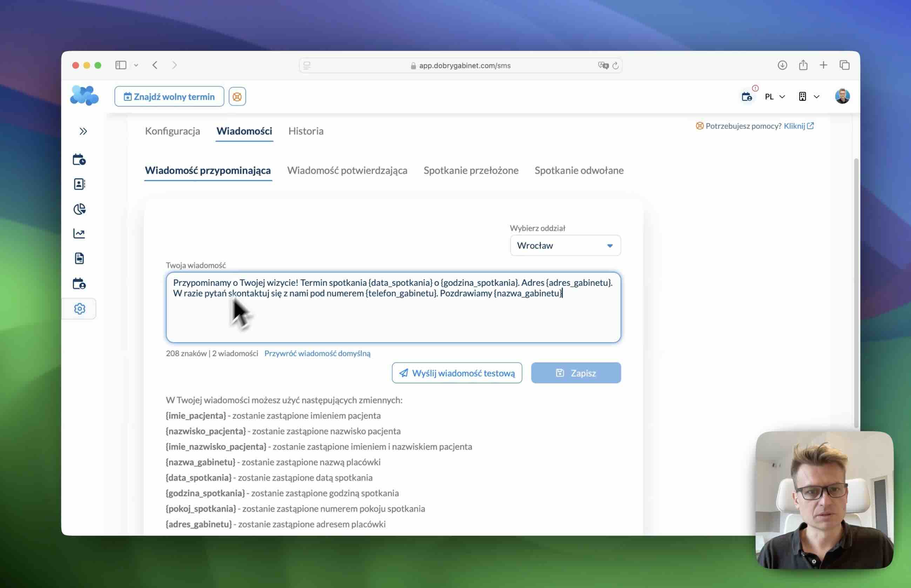Image resolution: width=911 pixels, height=588 pixels.
Task: Click the user avatar in top right
Action: pyautogui.click(x=843, y=96)
